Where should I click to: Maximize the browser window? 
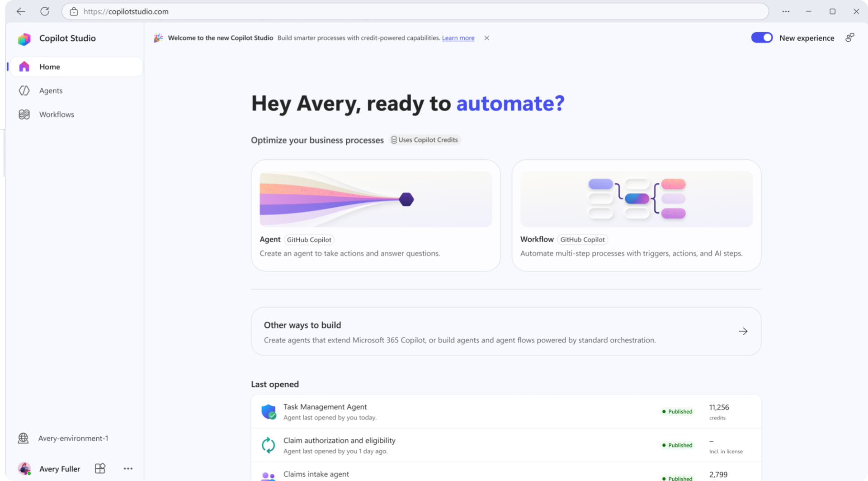pyautogui.click(x=832, y=11)
